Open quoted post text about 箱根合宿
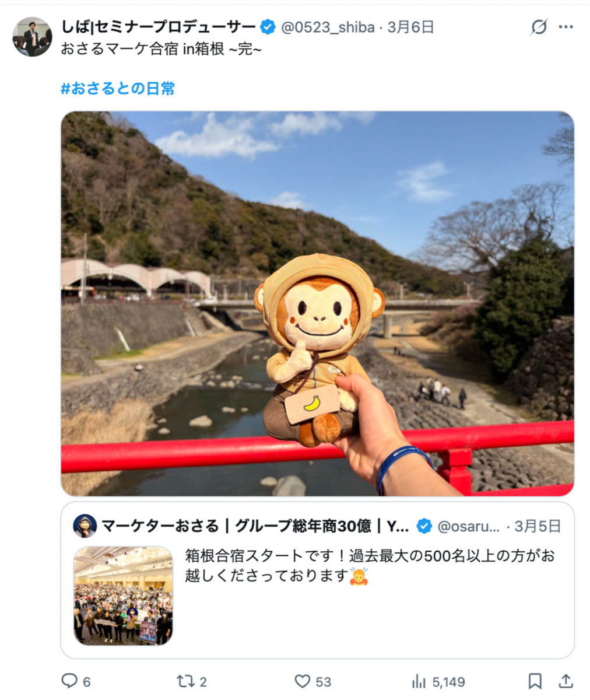The width and height of the screenshot is (590, 700). [x=370, y=565]
